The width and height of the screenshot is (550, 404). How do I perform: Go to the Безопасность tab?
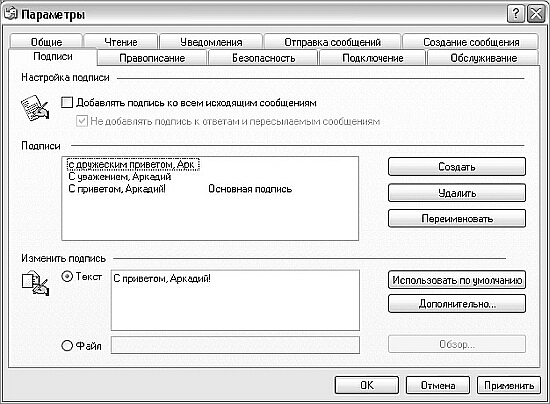pyautogui.click(x=263, y=58)
